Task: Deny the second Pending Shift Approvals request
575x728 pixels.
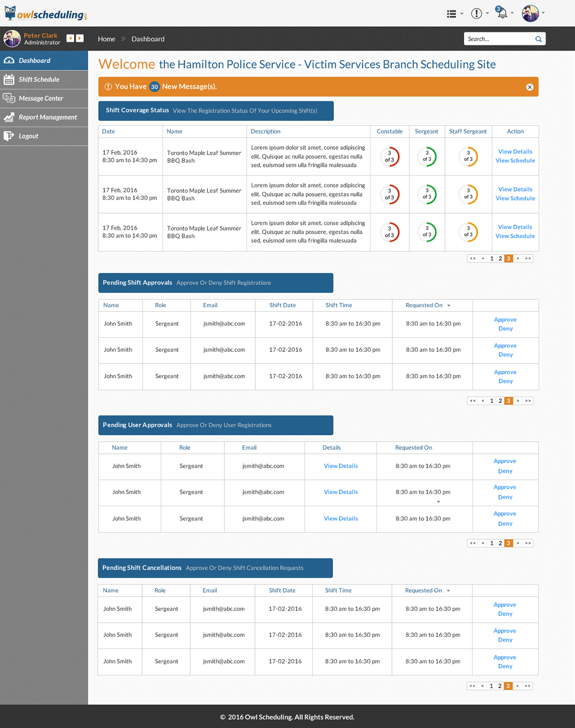Action: click(506, 355)
